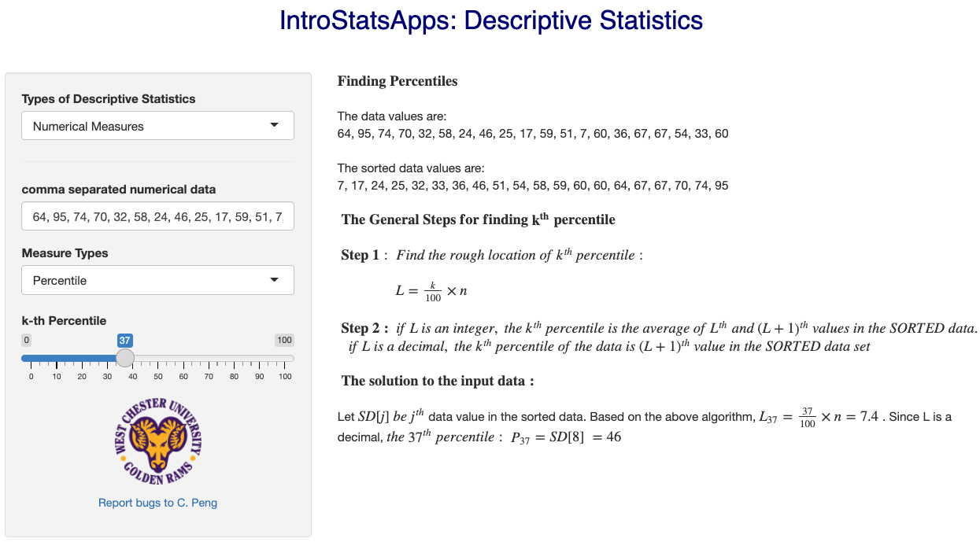980x542 pixels.
Task: Click the caret arrow beside Numerical Measures
Action: (x=274, y=125)
